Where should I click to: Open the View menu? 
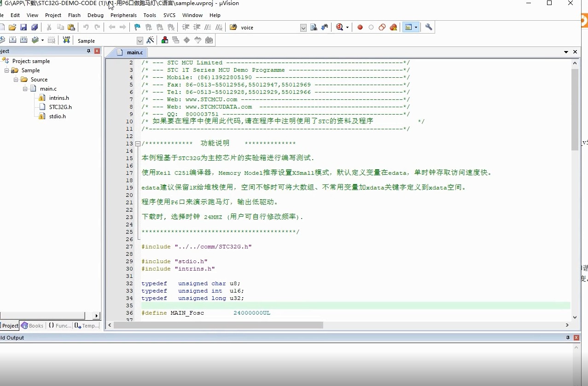(32, 15)
